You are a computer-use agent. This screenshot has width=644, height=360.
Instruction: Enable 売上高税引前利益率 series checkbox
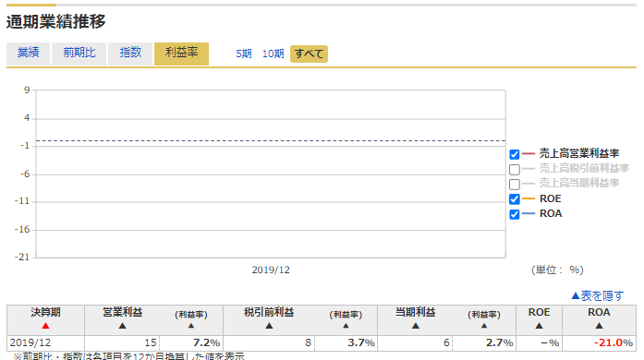[x=515, y=169]
